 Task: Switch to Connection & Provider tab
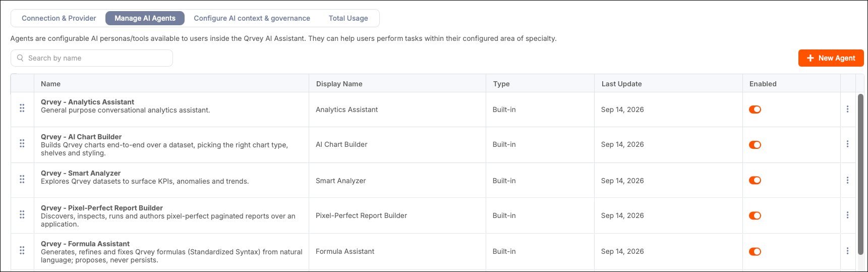click(59, 18)
